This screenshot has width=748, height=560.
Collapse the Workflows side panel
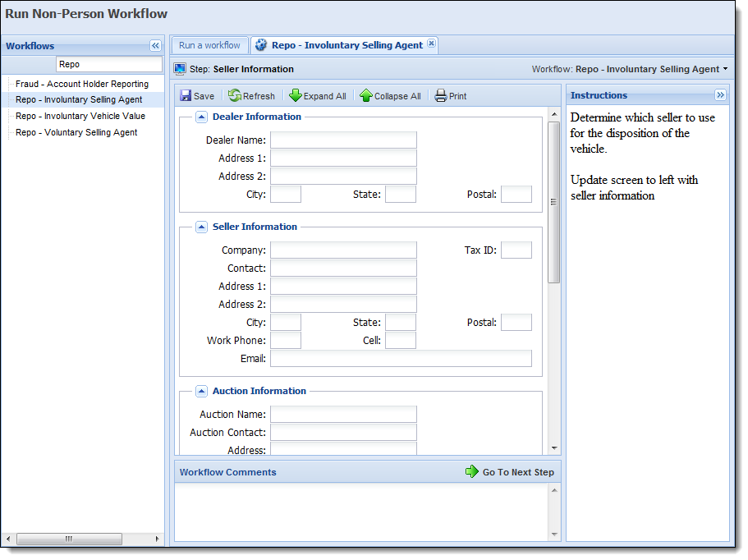155,46
